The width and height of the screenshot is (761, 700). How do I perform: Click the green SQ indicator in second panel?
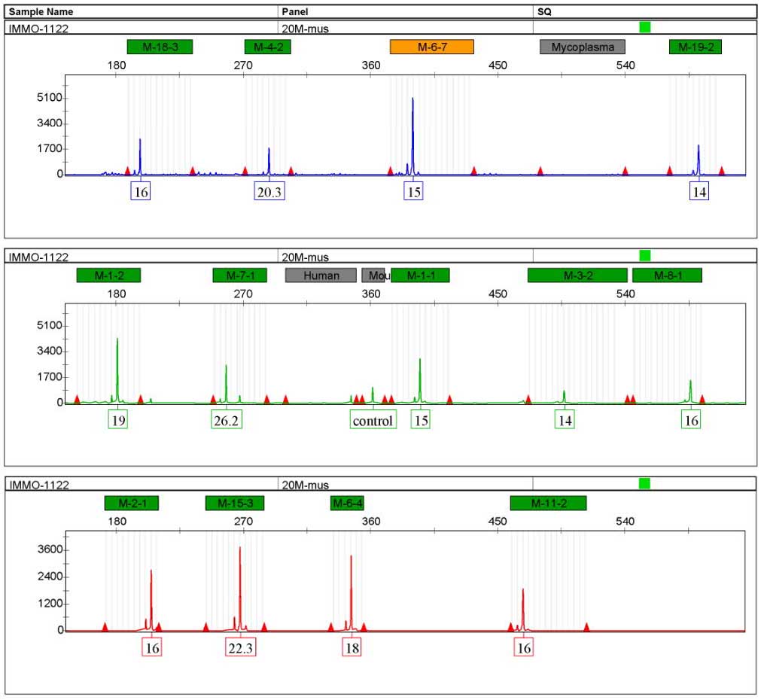click(x=644, y=255)
